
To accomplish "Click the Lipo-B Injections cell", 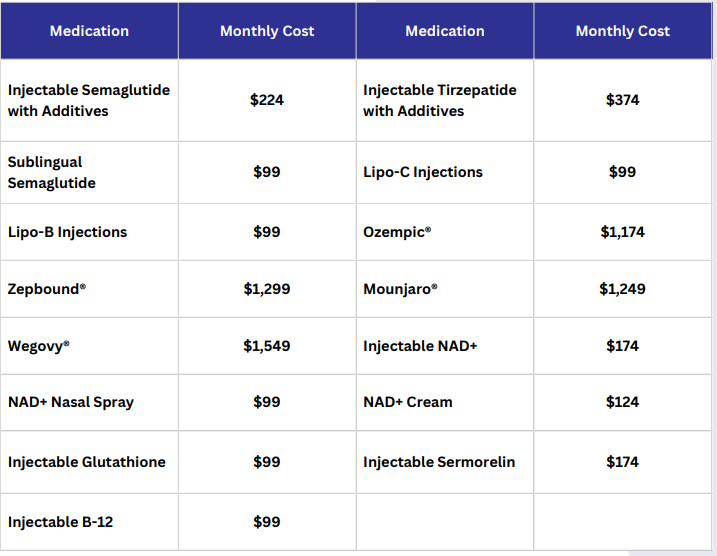I will point(67,232).
